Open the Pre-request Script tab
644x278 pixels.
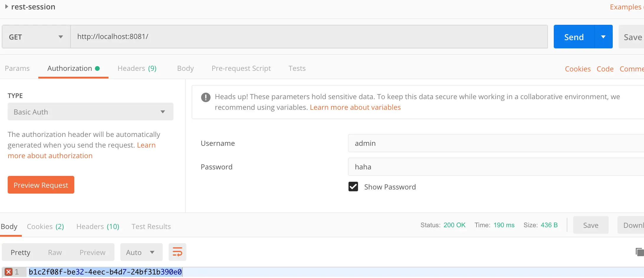click(241, 68)
